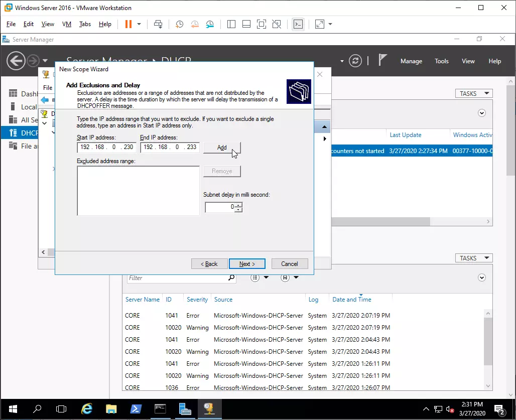Click the Back button in the wizard

(209, 264)
